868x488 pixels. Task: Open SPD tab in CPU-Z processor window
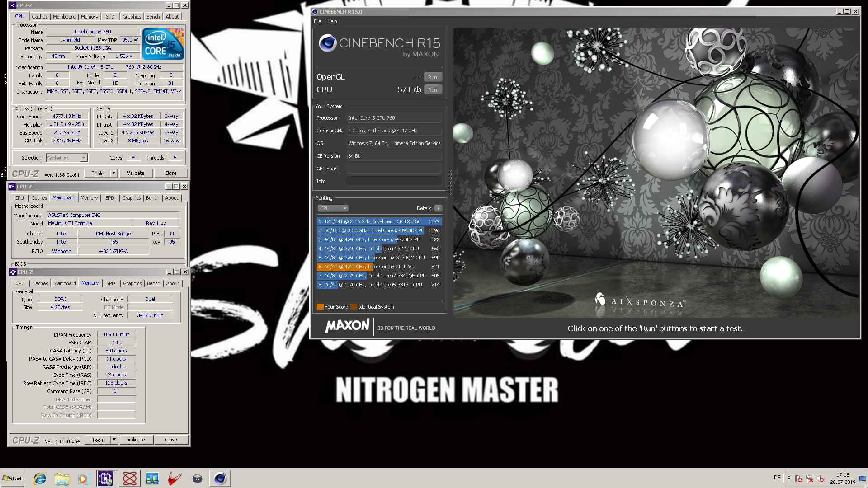pyautogui.click(x=110, y=17)
